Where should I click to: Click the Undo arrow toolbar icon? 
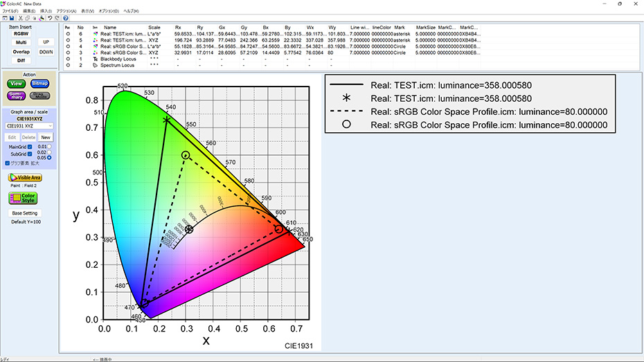(49, 18)
